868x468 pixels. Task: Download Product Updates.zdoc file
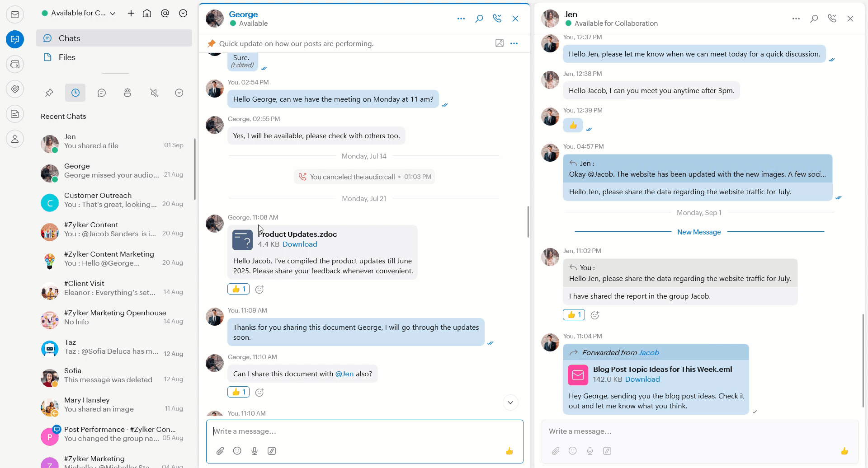pyautogui.click(x=300, y=244)
